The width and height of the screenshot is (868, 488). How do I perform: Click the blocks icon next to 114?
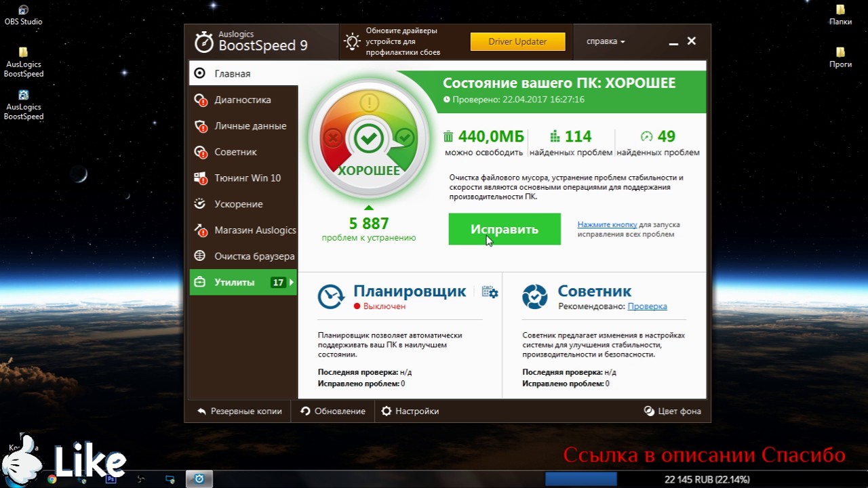pos(555,136)
